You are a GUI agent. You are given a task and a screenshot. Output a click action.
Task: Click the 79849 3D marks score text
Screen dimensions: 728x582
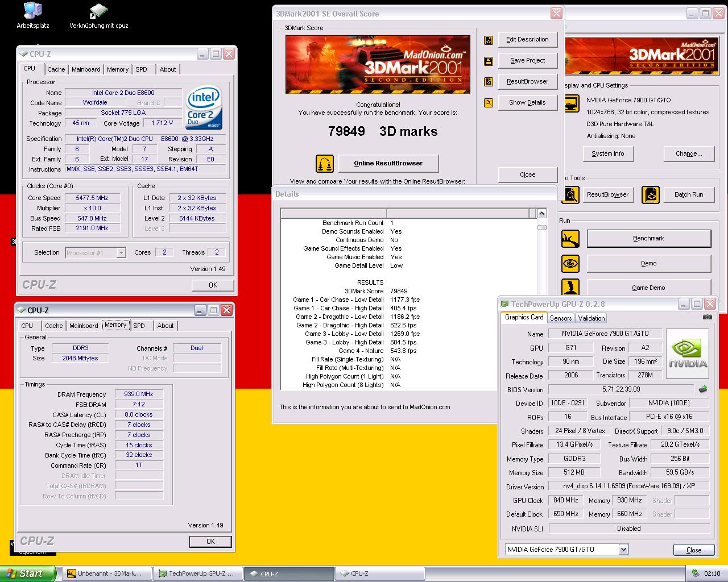click(383, 131)
